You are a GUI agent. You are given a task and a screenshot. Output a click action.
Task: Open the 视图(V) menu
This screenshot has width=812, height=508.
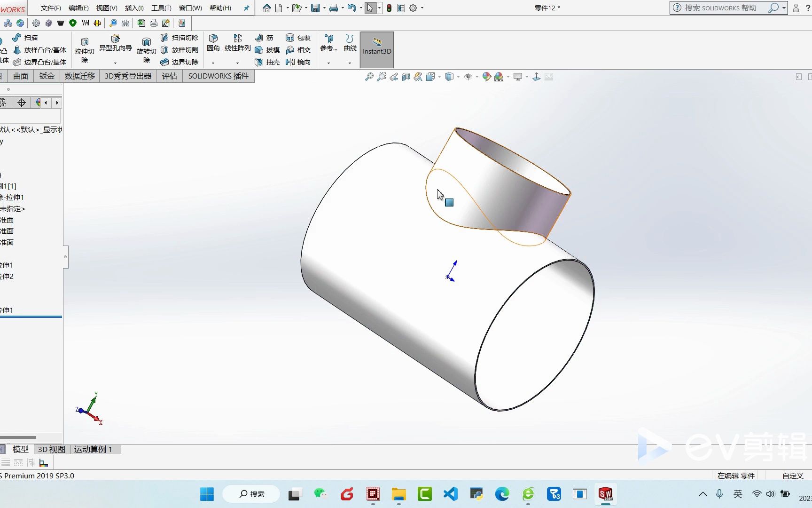pos(107,8)
